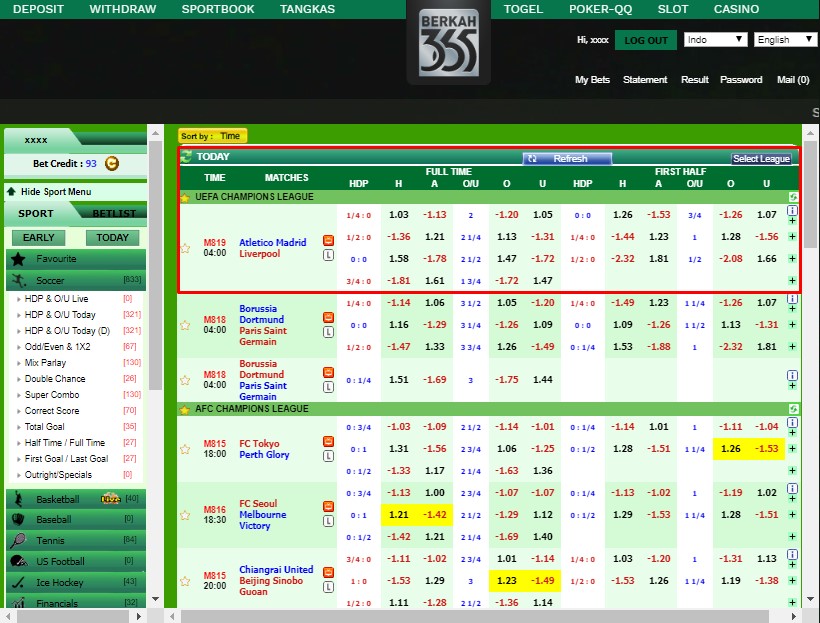Open the English language dropdown

[x=786, y=40]
